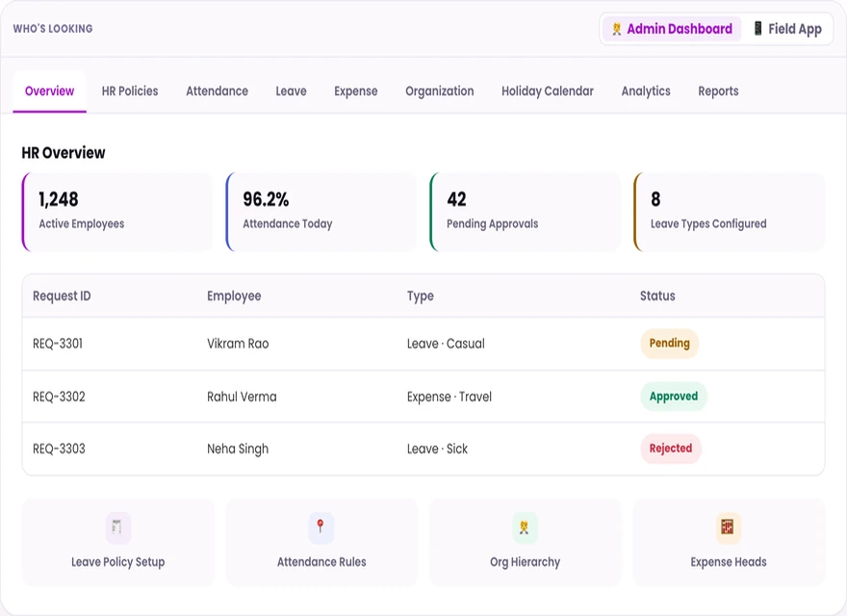Select the 42 Pending Approvals card
847x616 pixels.
(526, 212)
